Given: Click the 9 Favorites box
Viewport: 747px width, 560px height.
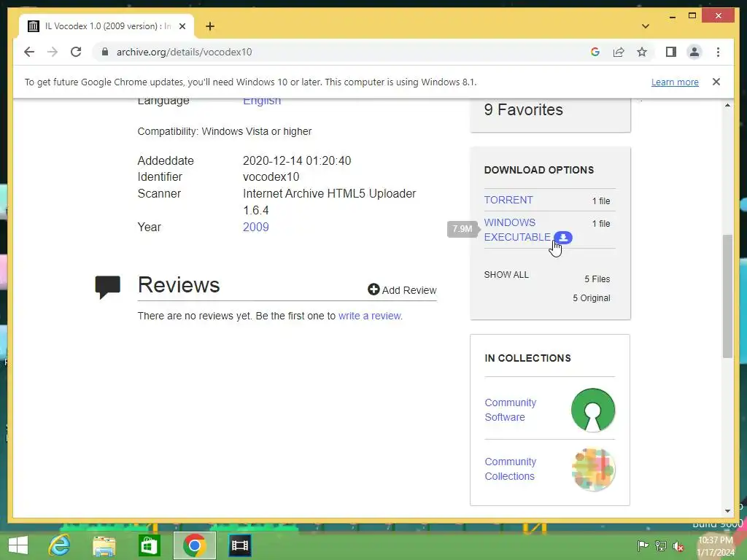Looking at the screenshot, I should pos(550,114).
